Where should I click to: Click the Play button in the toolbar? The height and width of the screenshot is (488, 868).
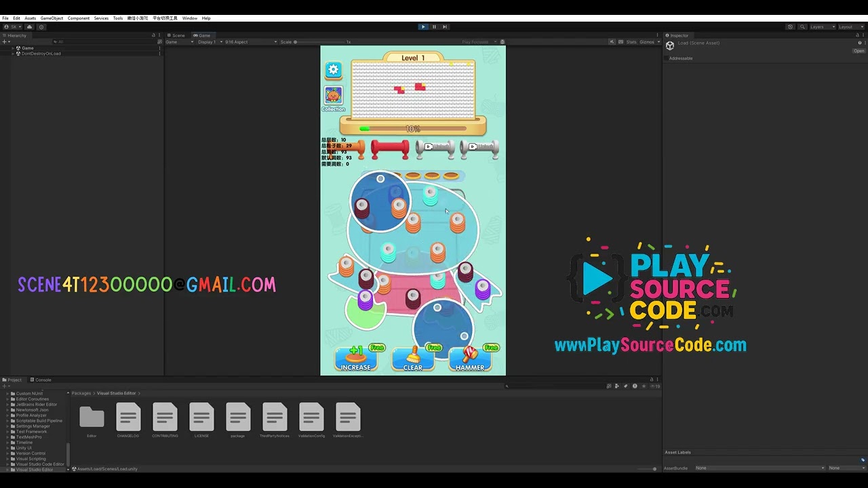(x=423, y=27)
